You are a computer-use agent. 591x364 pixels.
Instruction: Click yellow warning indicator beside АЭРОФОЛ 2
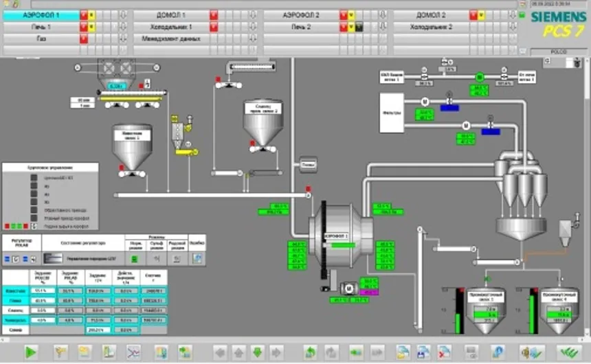point(351,15)
